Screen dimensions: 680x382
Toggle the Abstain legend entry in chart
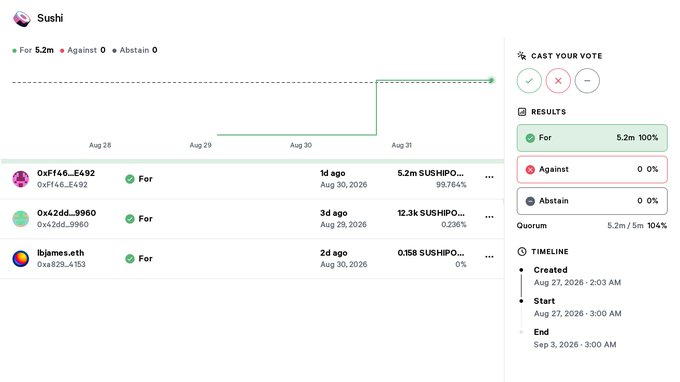coord(134,50)
